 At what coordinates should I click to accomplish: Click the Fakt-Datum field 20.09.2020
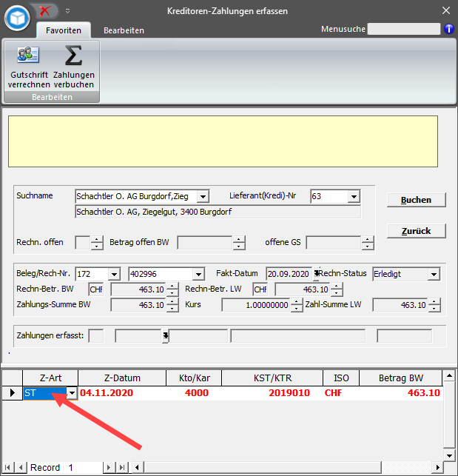(289, 274)
